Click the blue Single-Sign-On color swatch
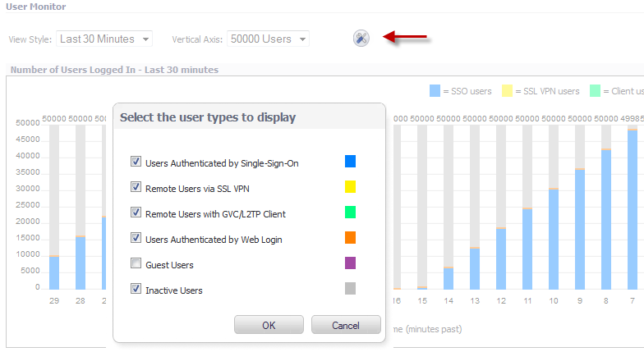The width and height of the screenshot is (644, 352). 350,162
